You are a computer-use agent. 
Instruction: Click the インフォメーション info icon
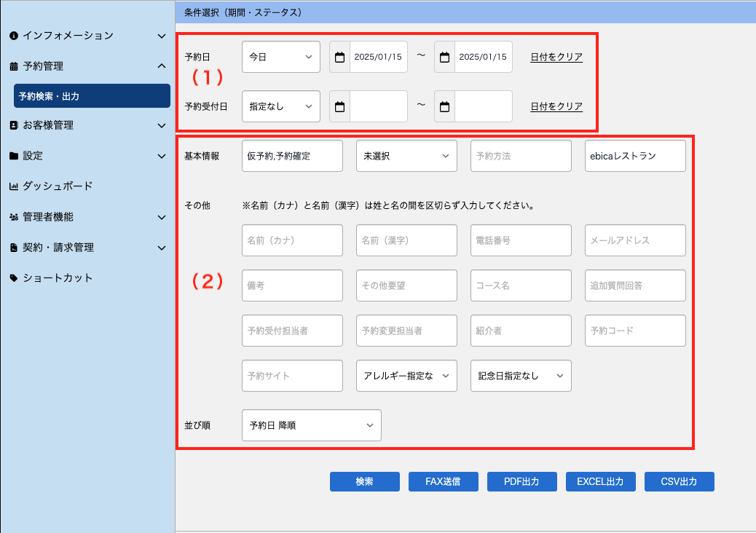pyautogui.click(x=14, y=36)
